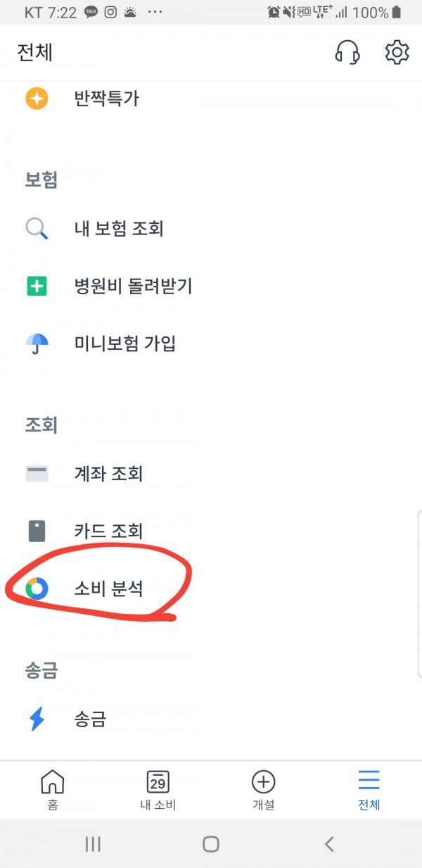The height and width of the screenshot is (868, 422).
Task: Tap the green plus 병원비 돌려받기 icon
Action: coord(37,286)
